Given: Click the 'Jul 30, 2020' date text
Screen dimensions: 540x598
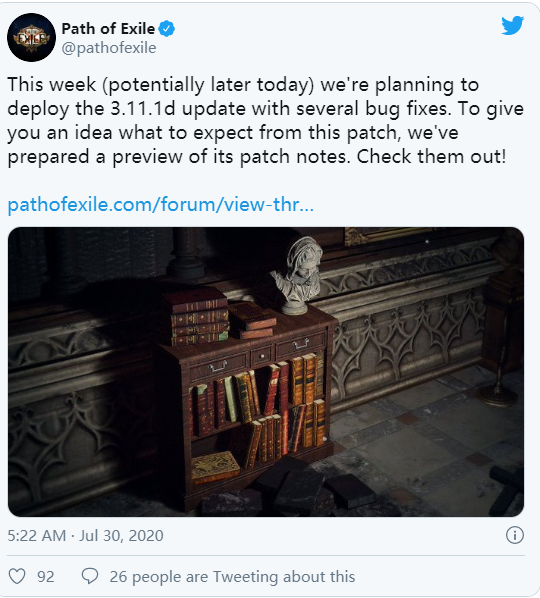Looking at the screenshot, I should [x=121, y=535].
